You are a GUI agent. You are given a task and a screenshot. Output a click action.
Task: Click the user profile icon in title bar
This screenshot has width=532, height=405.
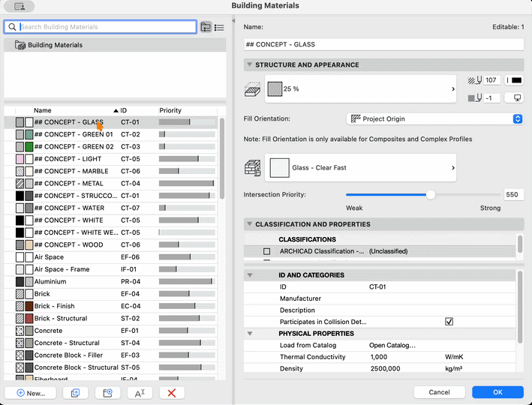point(20,6)
